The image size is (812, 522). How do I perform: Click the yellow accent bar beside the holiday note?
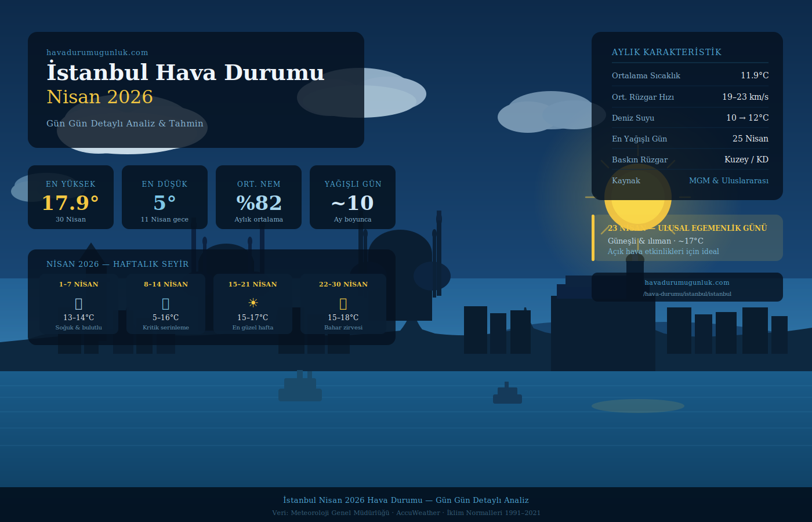pos(593,238)
